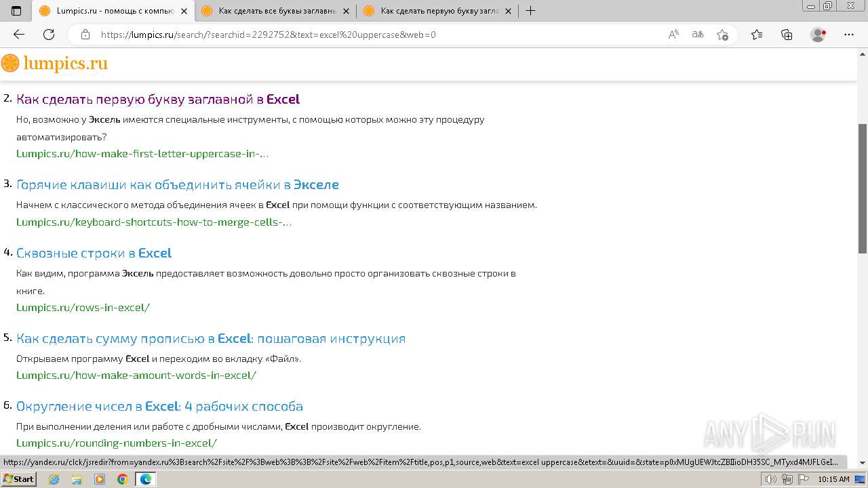Image resolution: width=868 pixels, height=488 pixels.
Task: Open Collections panel
Action: click(x=787, y=35)
